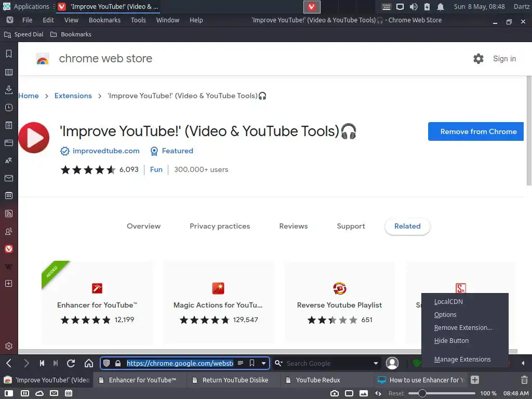Bookmark this page from address bar
Screen dimensions: 532x399
252,363
